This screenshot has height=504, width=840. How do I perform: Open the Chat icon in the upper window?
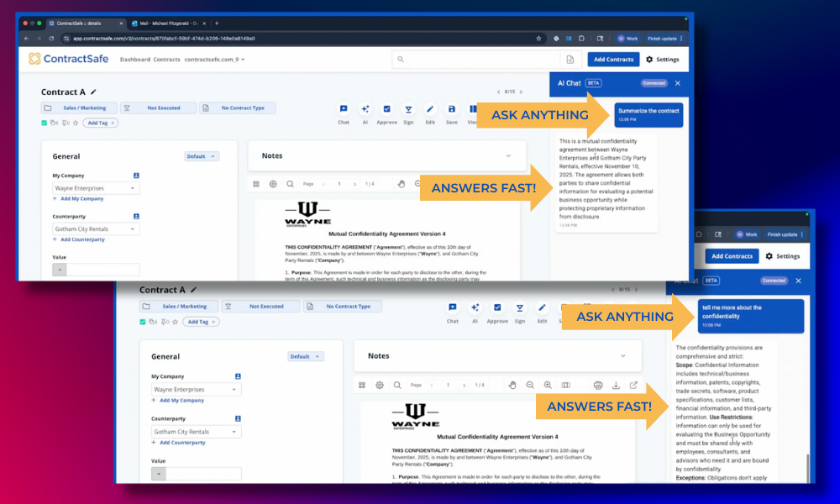[x=344, y=109]
